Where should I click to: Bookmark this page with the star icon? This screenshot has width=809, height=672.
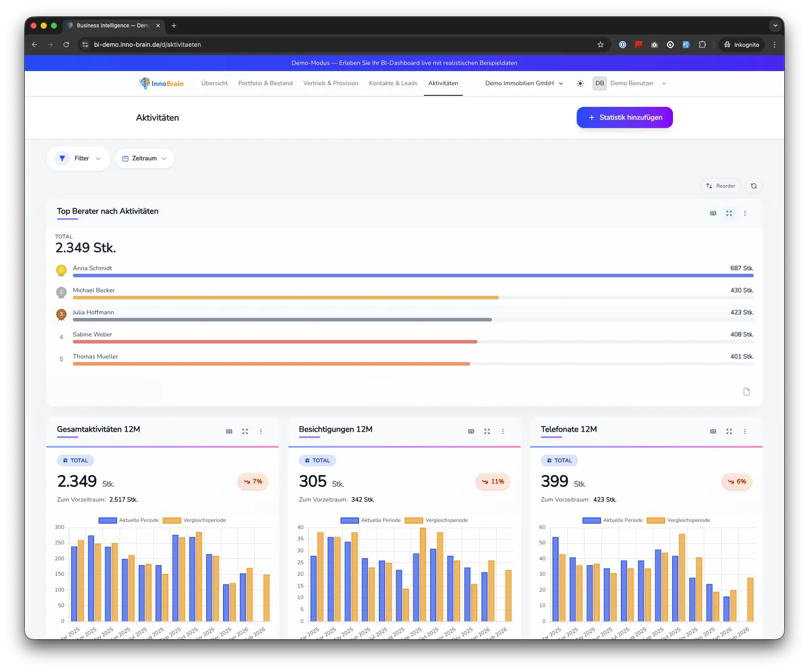coord(600,45)
